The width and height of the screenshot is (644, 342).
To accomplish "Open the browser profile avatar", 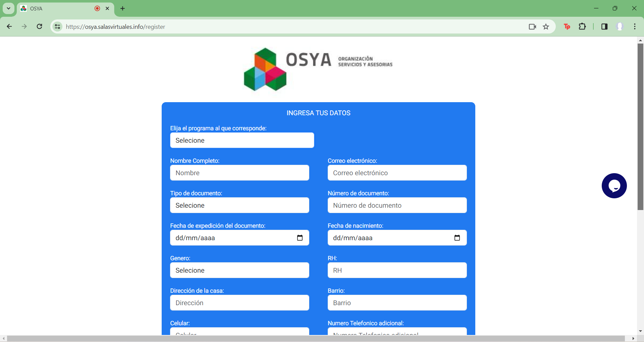I will point(620,26).
